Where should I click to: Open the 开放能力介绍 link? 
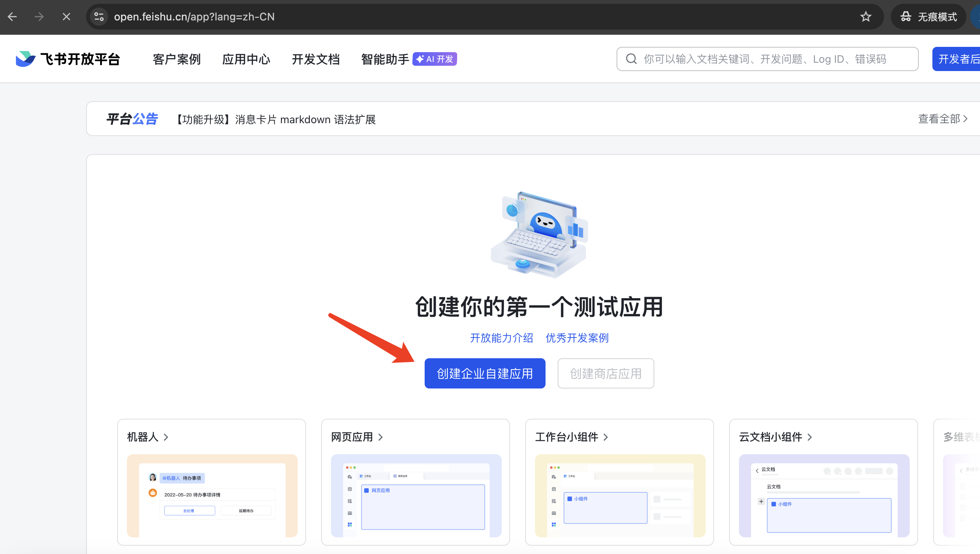(x=501, y=338)
